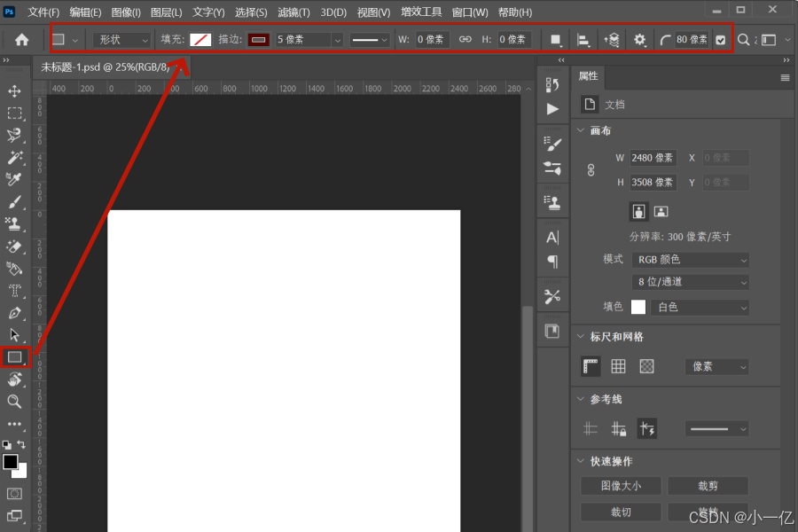The image size is (798, 532).
Task: Toggle grid display button
Action: [618, 366]
